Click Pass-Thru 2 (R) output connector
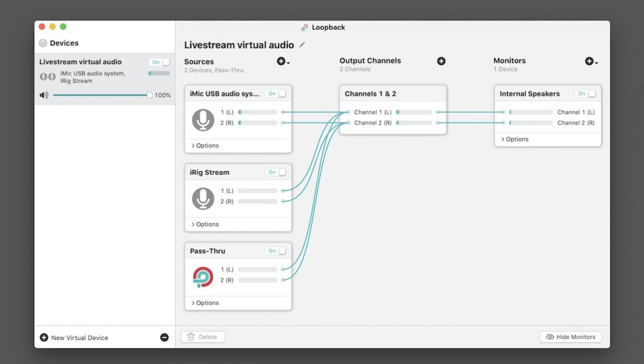Image resolution: width=644 pixels, height=364 pixels. point(282,280)
